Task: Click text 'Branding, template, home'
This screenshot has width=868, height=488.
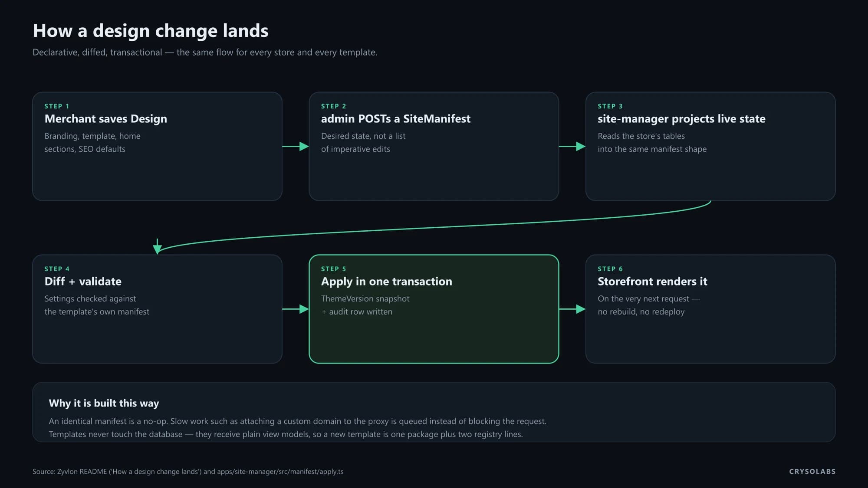Action: [92, 136]
